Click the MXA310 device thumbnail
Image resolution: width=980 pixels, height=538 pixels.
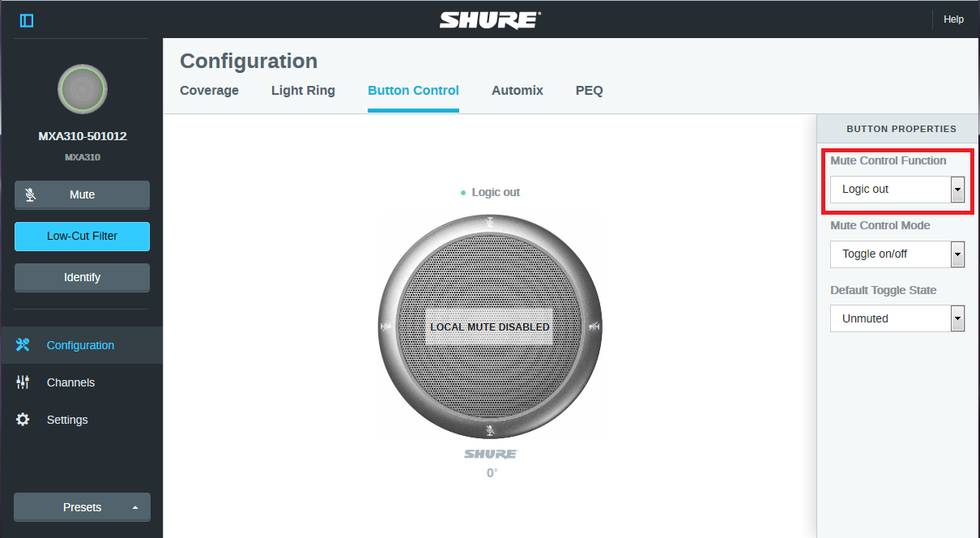coord(82,89)
